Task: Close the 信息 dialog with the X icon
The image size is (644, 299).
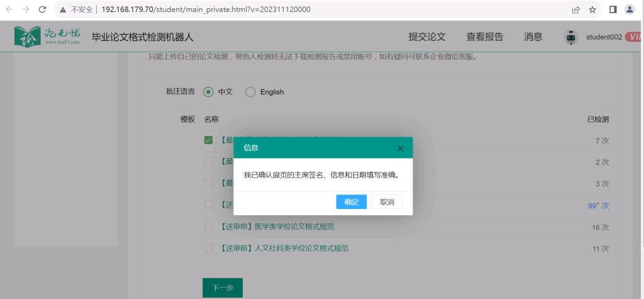Action: (x=401, y=149)
